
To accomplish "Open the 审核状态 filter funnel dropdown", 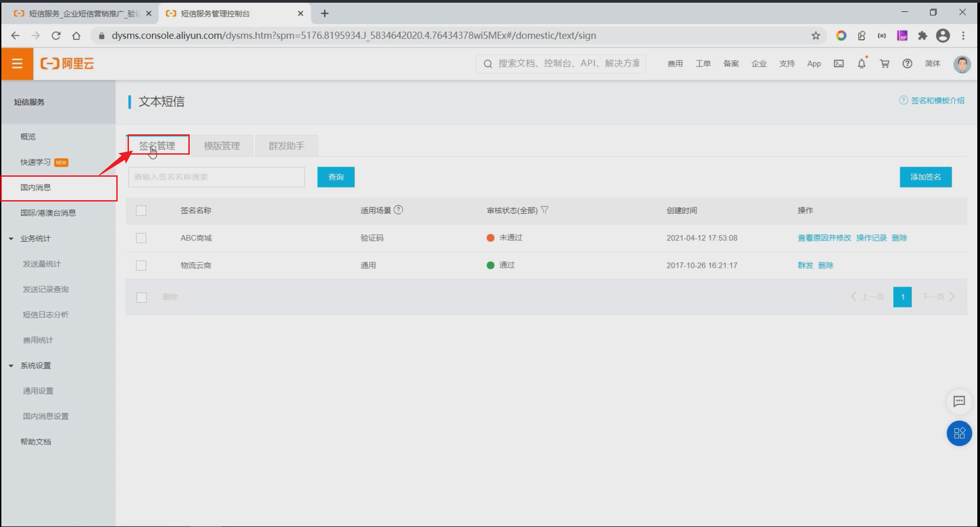I will tap(545, 210).
